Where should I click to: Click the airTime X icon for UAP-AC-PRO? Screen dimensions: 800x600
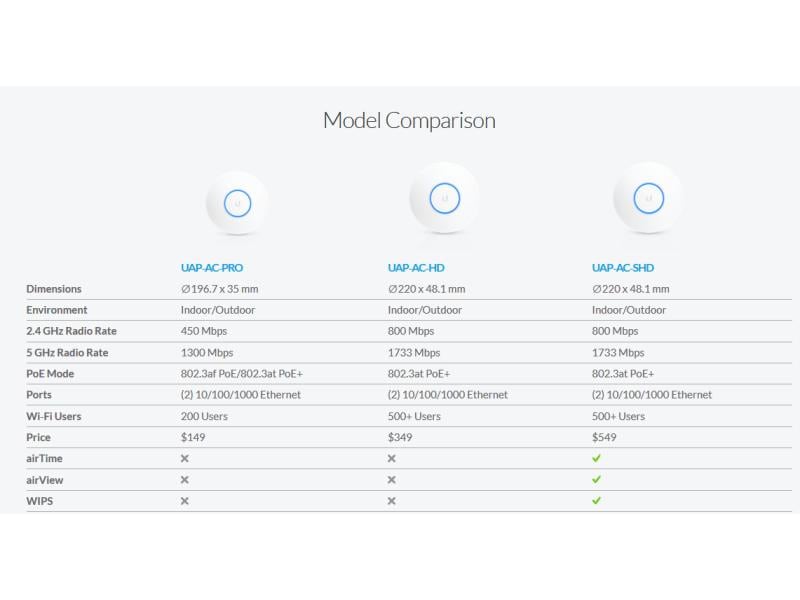(x=184, y=458)
